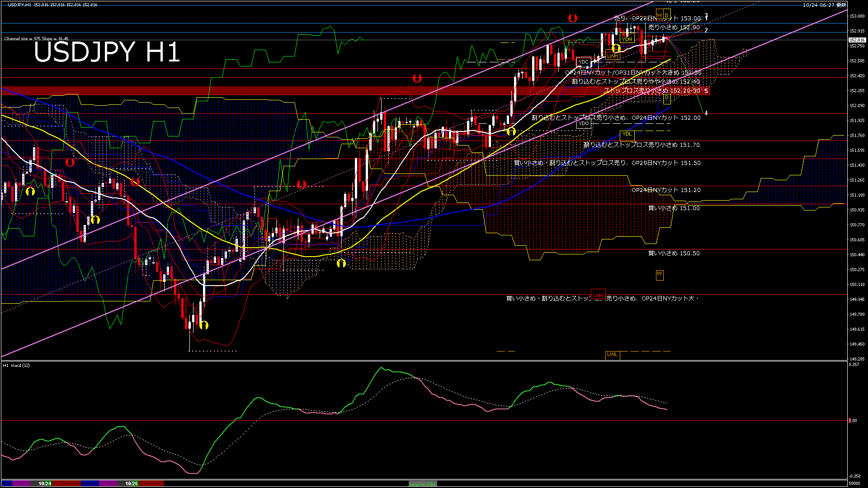Click the orange W box below the 150.50 label
The width and height of the screenshot is (868, 488).
(660, 274)
